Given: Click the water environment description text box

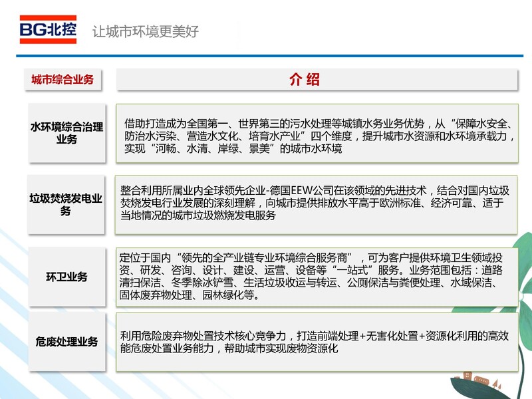Looking at the screenshot, I should [317, 136].
